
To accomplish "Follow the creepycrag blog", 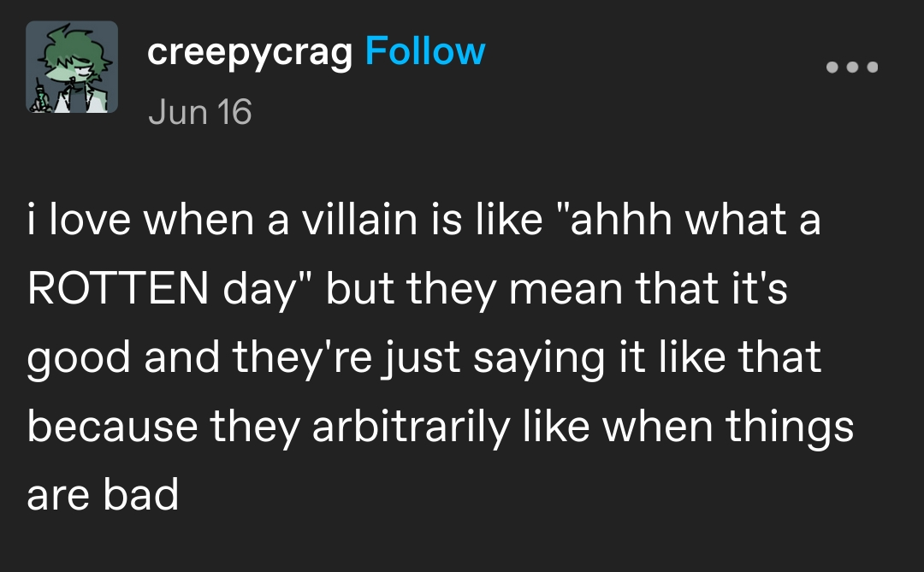I will point(425,52).
